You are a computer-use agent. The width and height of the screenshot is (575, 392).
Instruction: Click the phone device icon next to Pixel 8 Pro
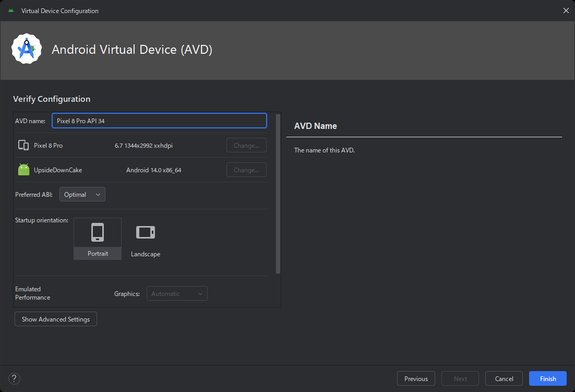[23, 145]
